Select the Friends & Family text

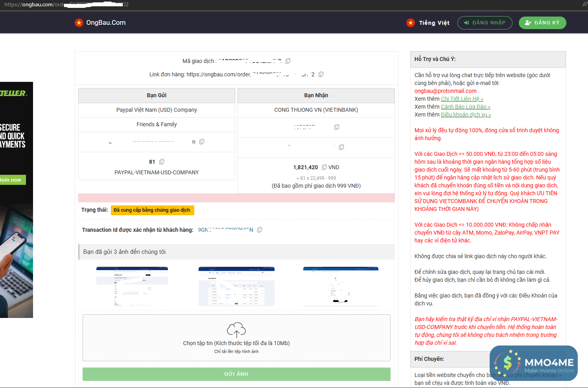[x=157, y=124]
